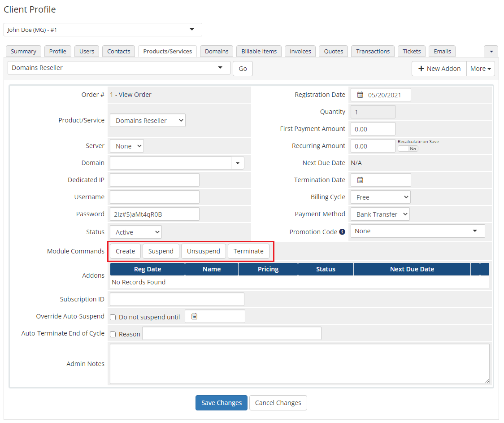Open the Tickets tab
Screen dimensions: 504x423
pyautogui.click(x=412, y=52)
